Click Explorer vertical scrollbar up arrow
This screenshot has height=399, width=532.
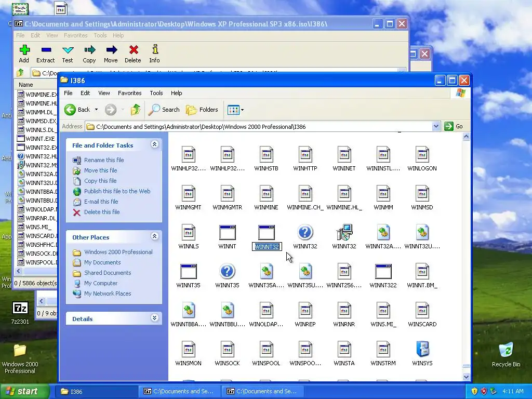point(466,137)
